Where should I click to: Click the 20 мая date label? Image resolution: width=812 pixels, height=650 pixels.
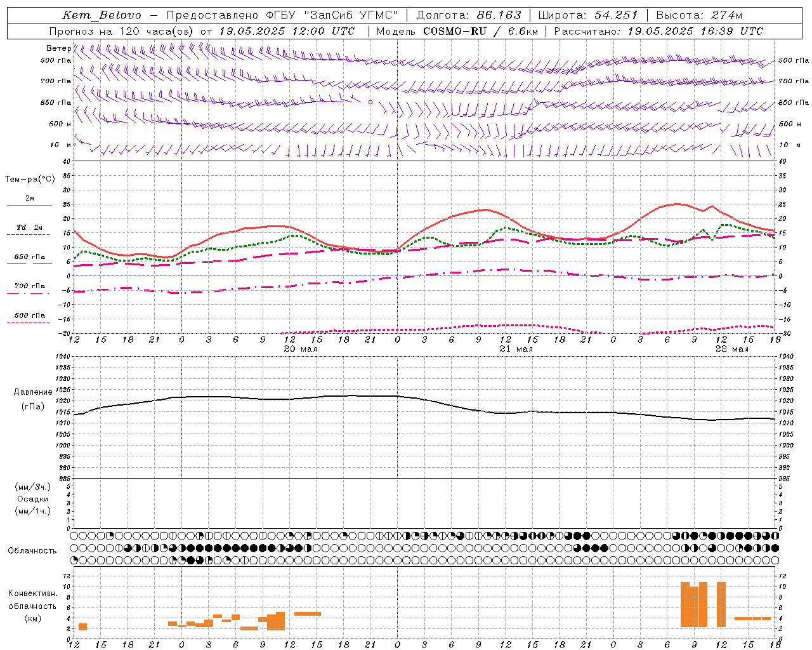(x=301, y=349)
